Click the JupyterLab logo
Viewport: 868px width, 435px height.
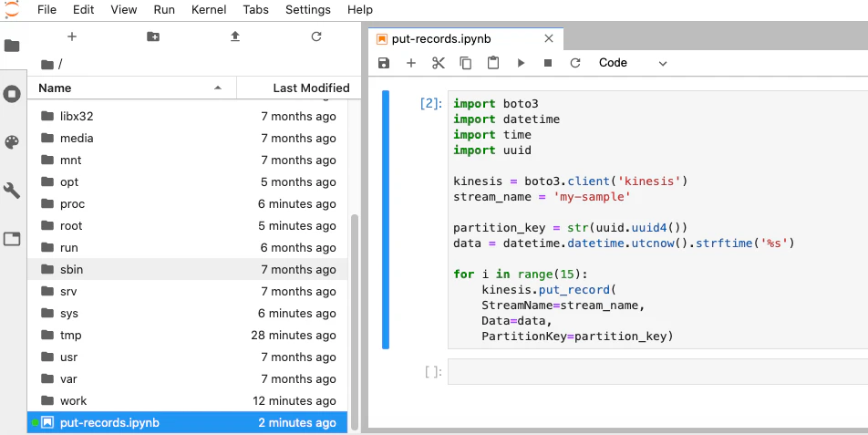point(12,9)
